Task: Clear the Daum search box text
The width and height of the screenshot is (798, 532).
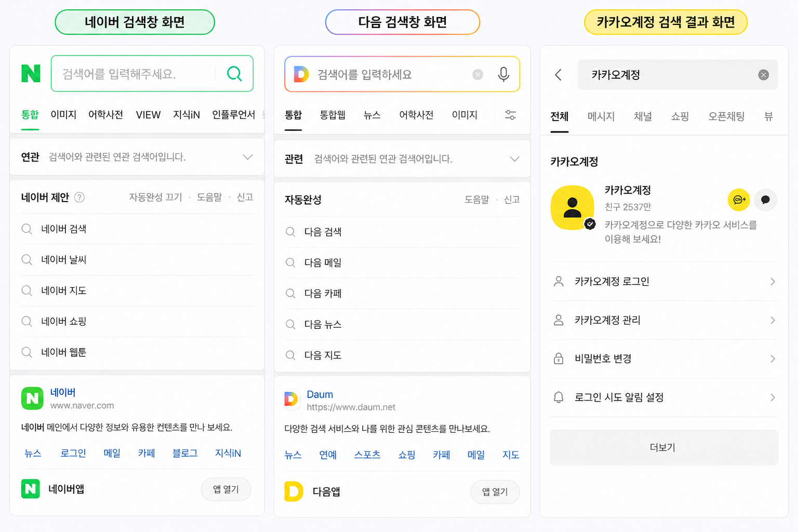Action: pyautogui.click(x=478, y=74)
